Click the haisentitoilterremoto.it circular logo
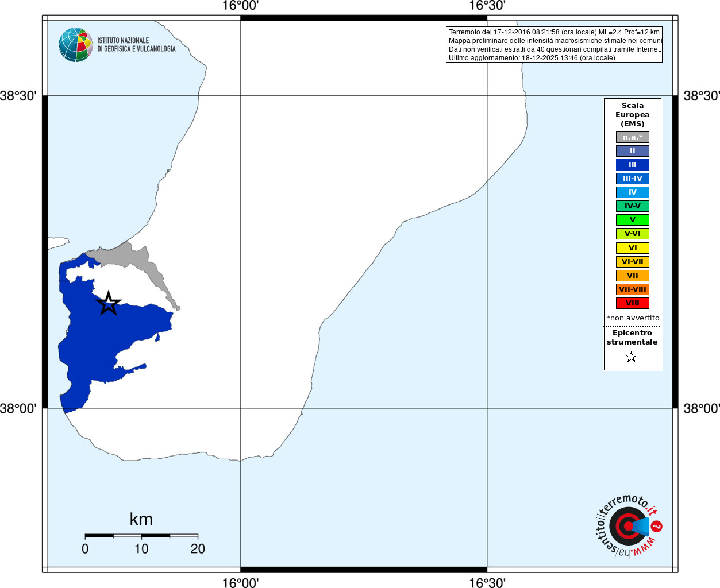This screenshot has width=720, height=588. [627, 526]
